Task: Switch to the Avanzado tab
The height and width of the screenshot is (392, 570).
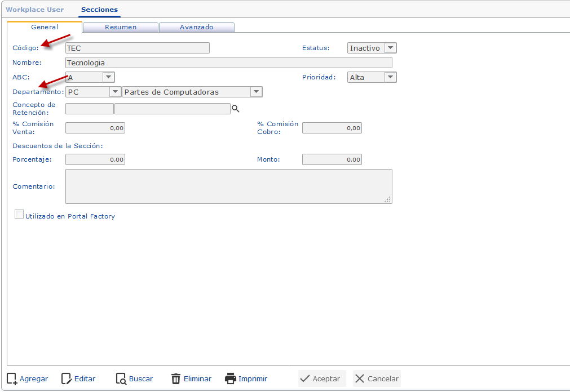Action: click(197, 27)
